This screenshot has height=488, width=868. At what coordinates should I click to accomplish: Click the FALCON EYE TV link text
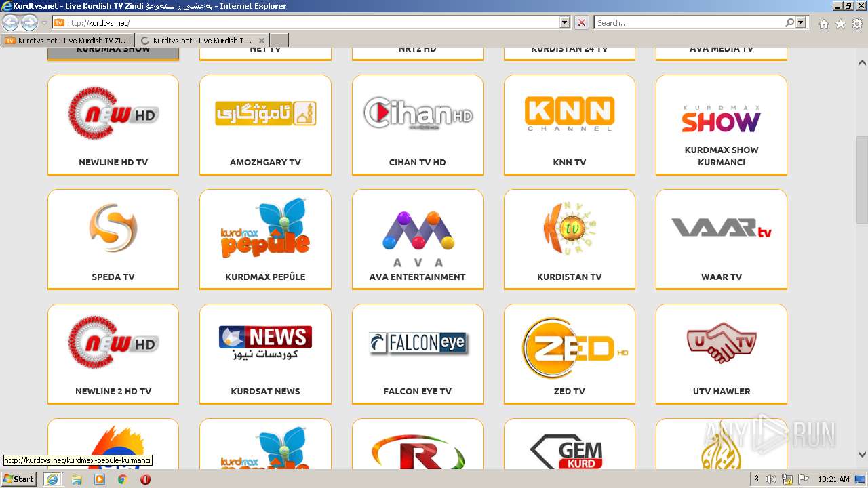pos(418,391)
